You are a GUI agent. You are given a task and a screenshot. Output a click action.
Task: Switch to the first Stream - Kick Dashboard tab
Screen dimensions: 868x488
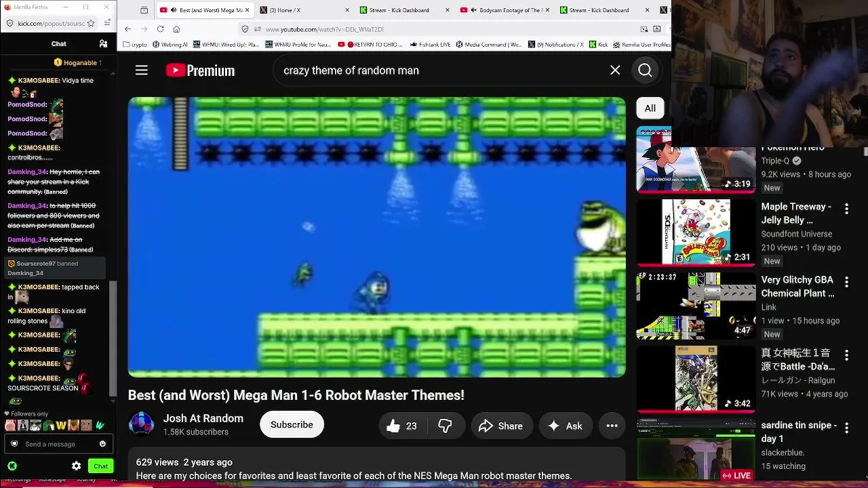tap(404, 10)
